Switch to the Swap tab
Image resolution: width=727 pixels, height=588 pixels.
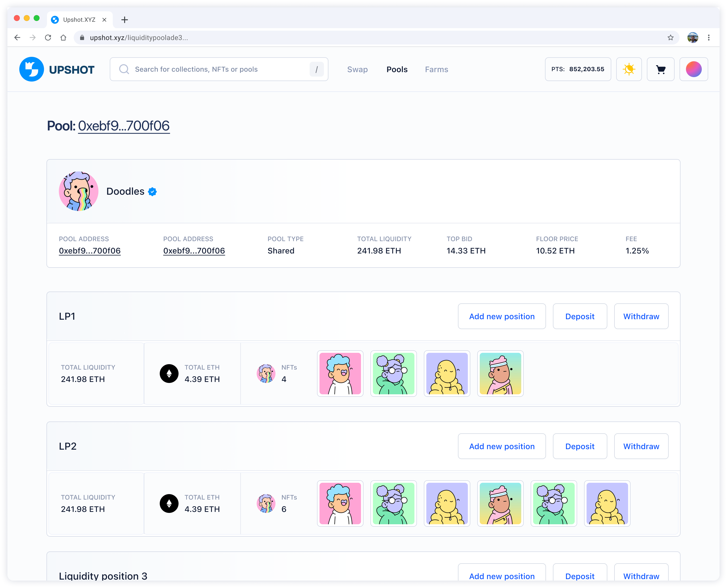357,69
